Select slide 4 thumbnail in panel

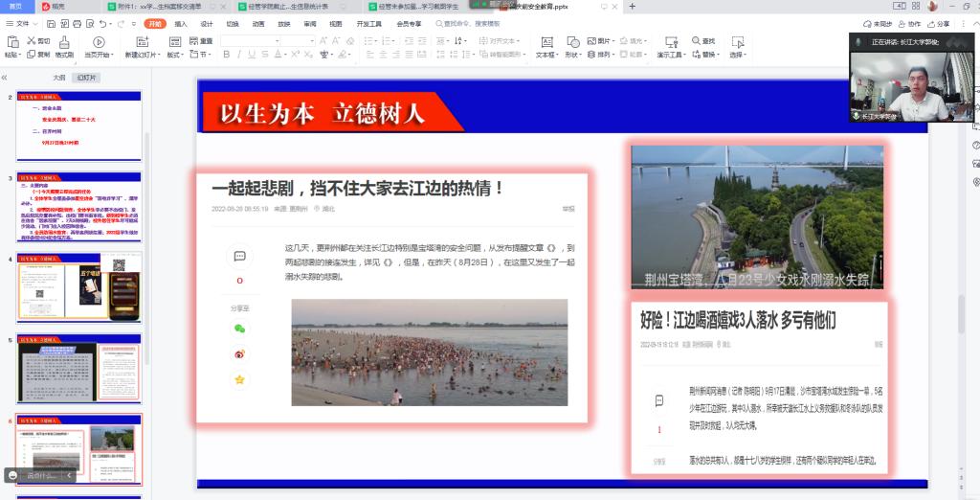click(79, 286)
